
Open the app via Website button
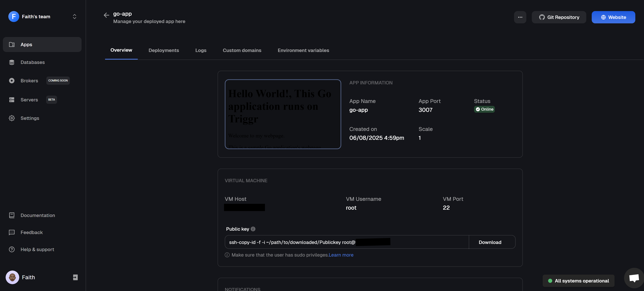coord(613,17)
